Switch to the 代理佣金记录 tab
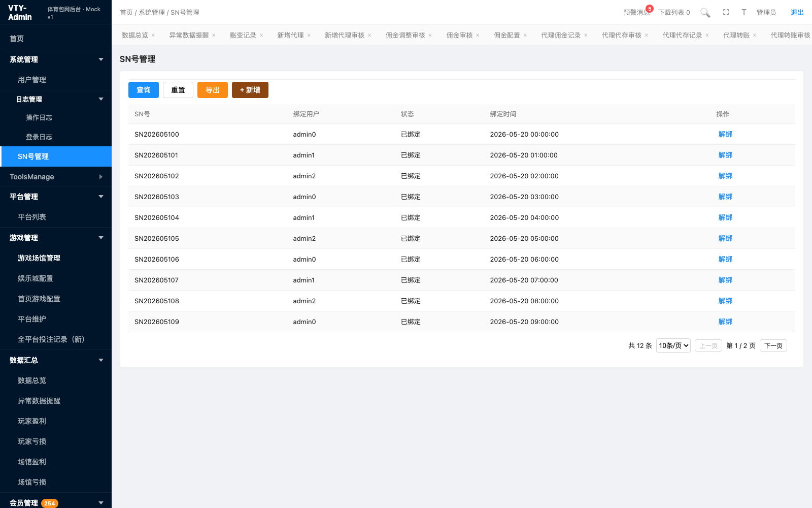 [561, 36]
